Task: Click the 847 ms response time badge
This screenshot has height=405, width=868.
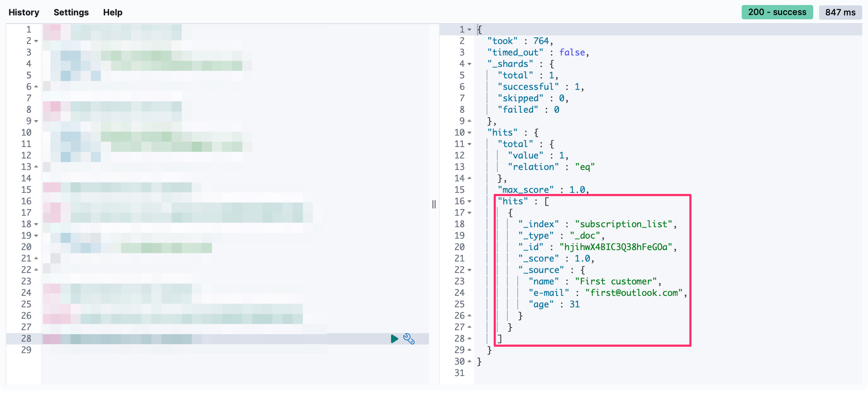Action: (840, 12)
